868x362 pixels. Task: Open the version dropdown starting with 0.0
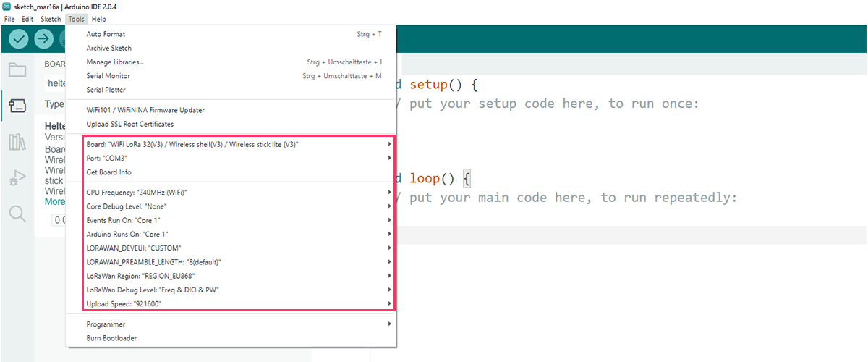(59, 219)
